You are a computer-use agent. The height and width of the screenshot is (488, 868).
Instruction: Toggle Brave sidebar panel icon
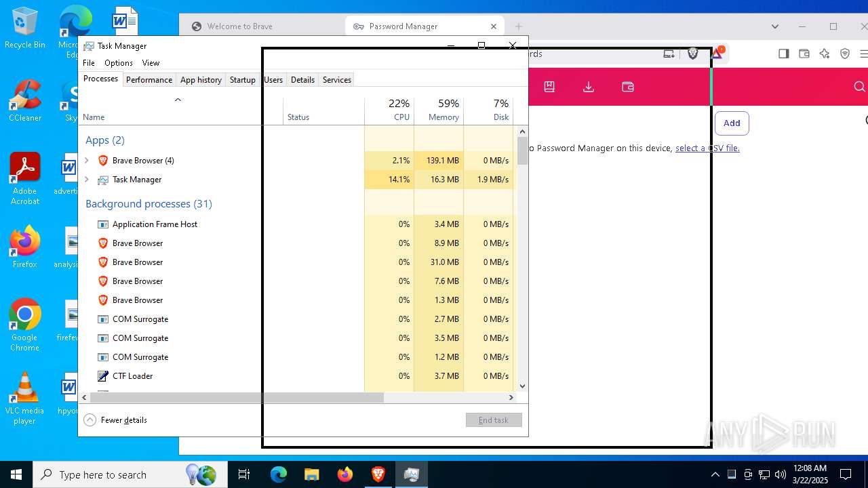click(784, 54)
